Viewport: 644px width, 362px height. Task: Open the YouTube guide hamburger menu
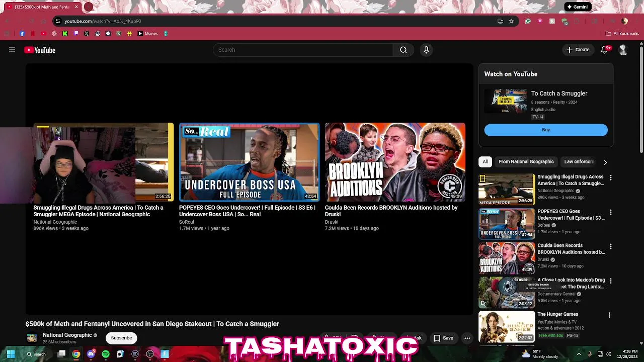[12, 50]
